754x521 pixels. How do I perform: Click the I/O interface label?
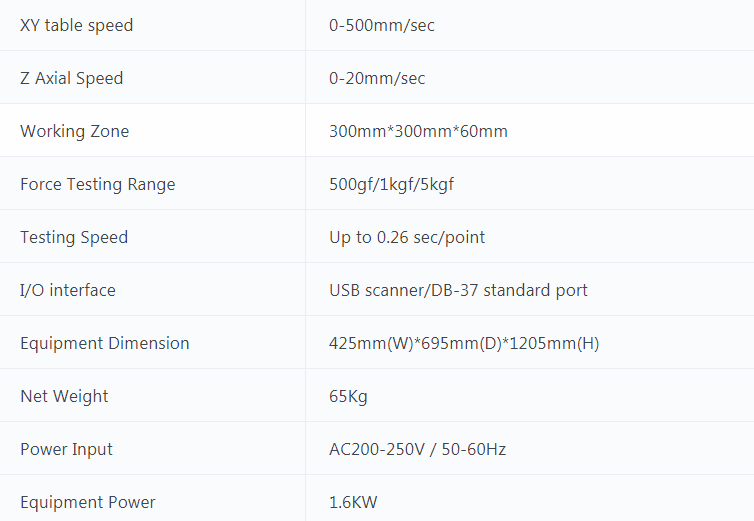point(68,290)
